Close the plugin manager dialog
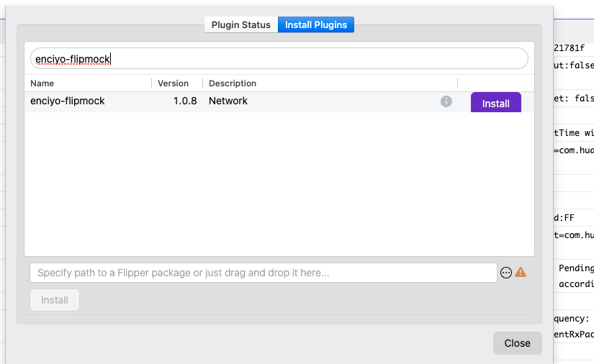This screenshot has height=364, width=594. tap(518, 343)
